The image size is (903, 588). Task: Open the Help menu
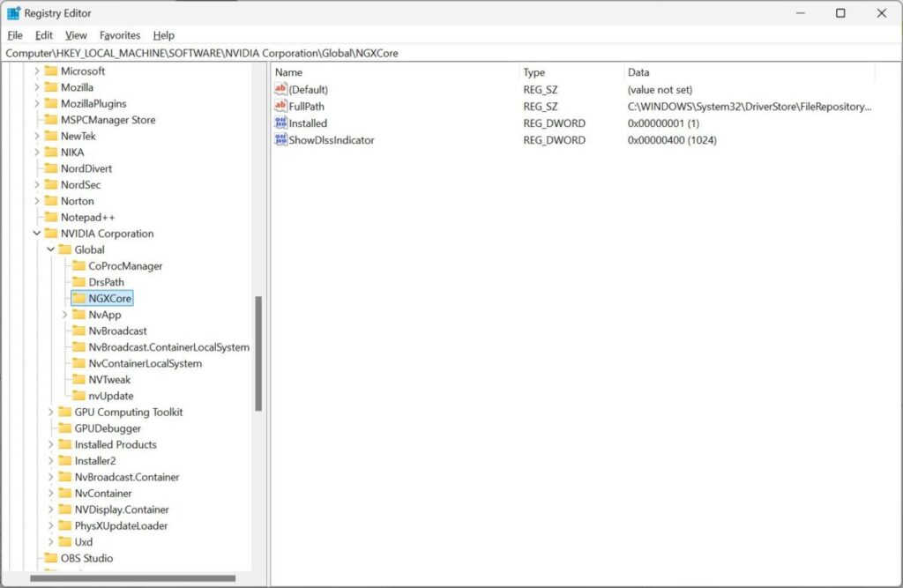point(163,35)
